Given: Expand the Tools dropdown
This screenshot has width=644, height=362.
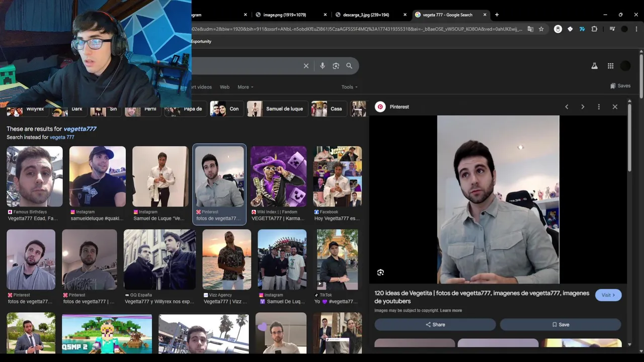Looking at the screenshot, I should pyautogui.click(x=350, y=87).
